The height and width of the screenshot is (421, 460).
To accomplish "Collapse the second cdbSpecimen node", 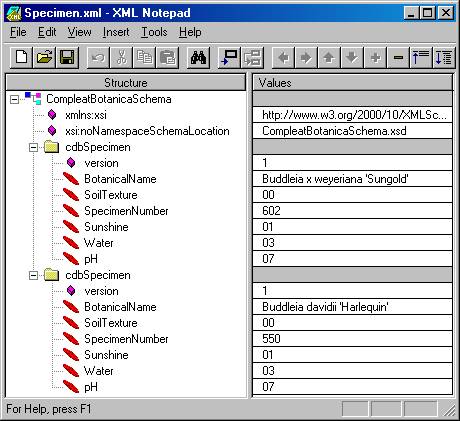I will pos(33,275).
